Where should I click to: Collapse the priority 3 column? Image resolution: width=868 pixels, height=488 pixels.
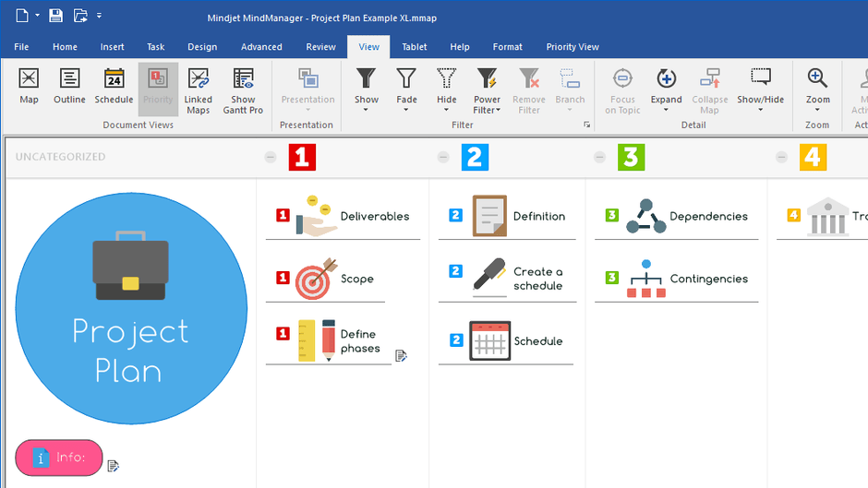click(600, 158)
